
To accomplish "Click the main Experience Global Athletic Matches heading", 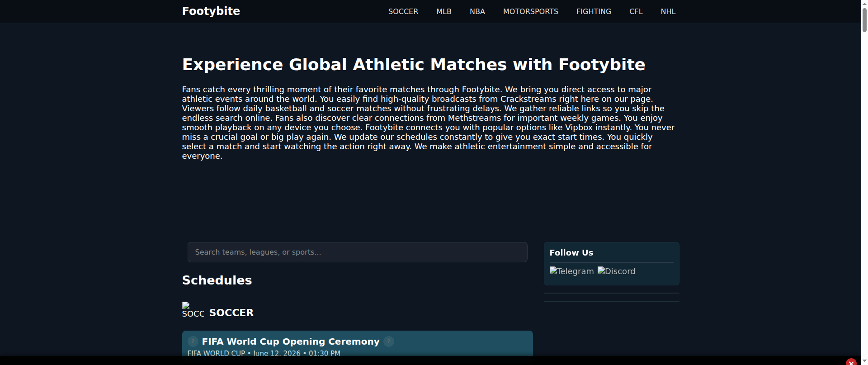I will point(413,64).
